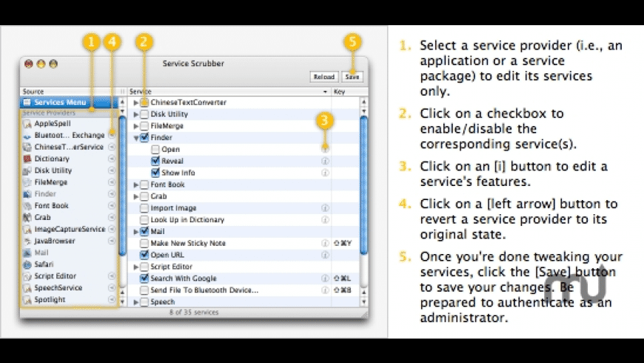Click the '8 of 35 services' status text
The image size is (644, 363).
[x=194, y=313]
